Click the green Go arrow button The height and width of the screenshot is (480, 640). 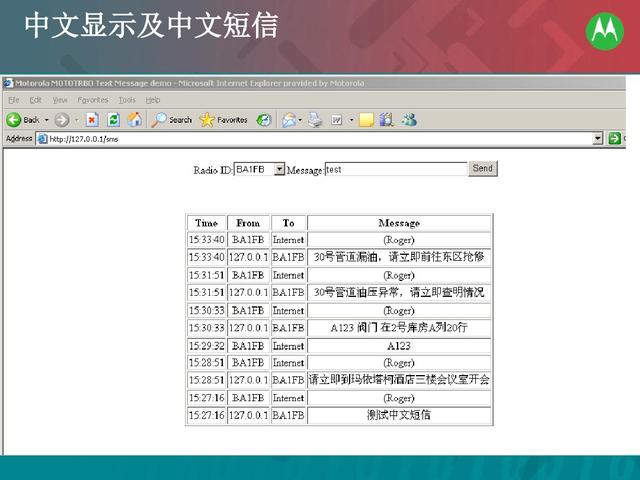[614, 139]
